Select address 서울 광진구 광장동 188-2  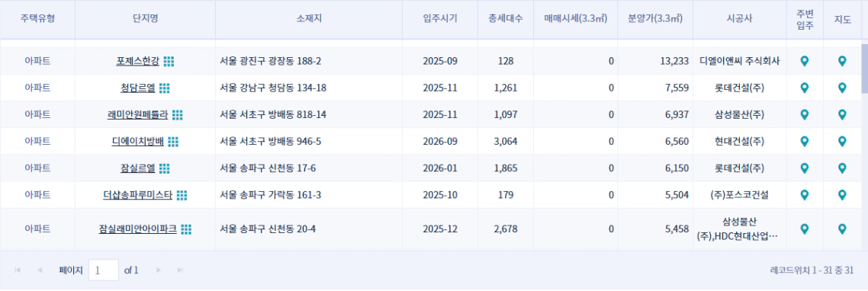point(271,62)
